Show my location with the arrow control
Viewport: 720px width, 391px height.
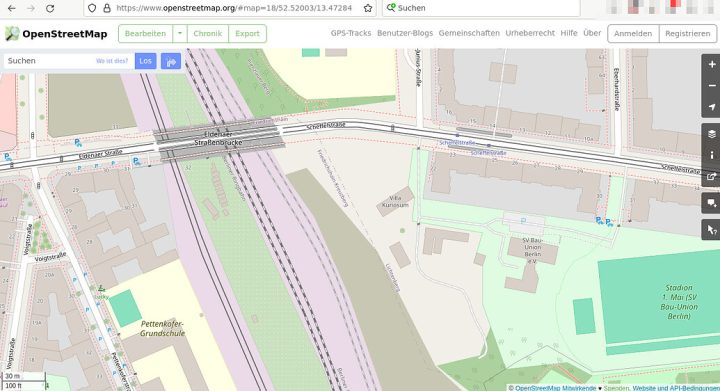pos(711,107)
